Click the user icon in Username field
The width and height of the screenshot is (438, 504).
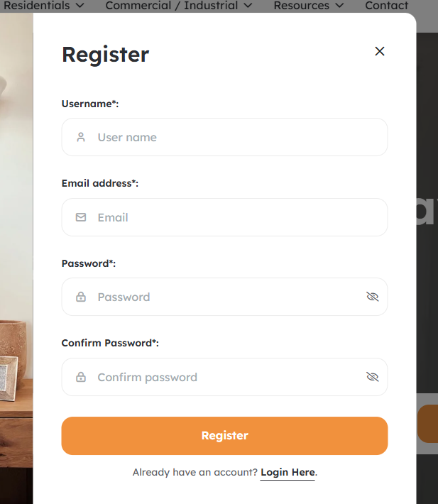click(x=81, y=137)
